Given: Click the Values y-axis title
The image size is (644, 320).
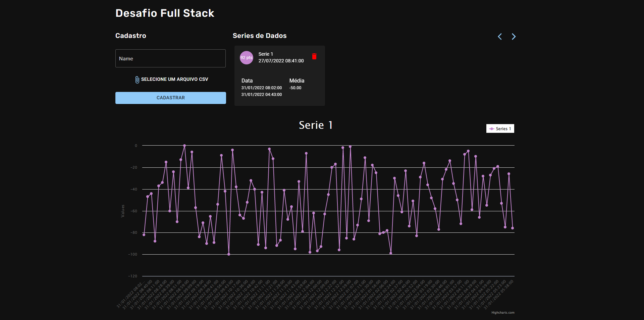Looking at the screenshot, I should 123,211.
